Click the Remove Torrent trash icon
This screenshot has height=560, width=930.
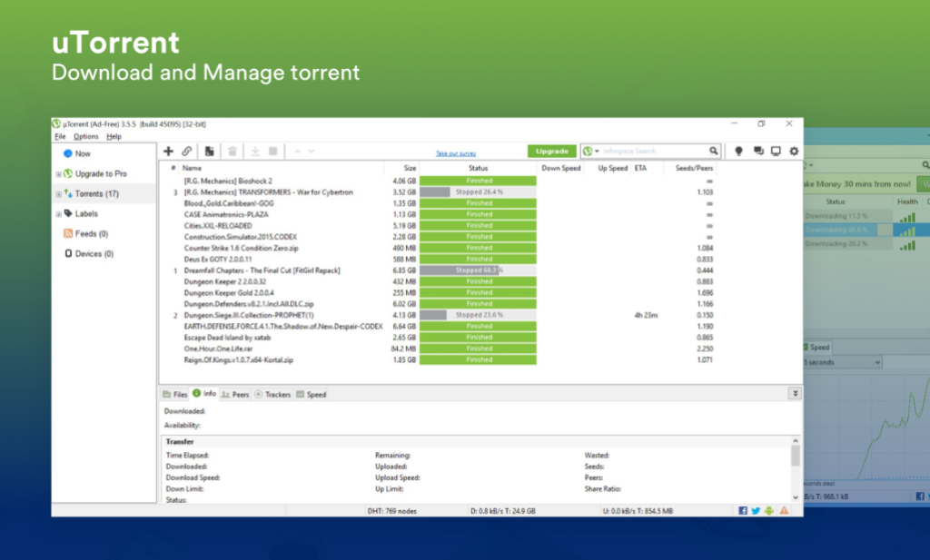click(232, 151)
